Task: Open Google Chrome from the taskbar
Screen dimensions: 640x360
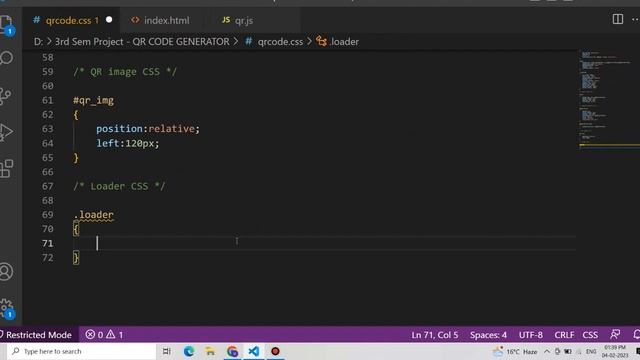Action: tap(232, 351)
